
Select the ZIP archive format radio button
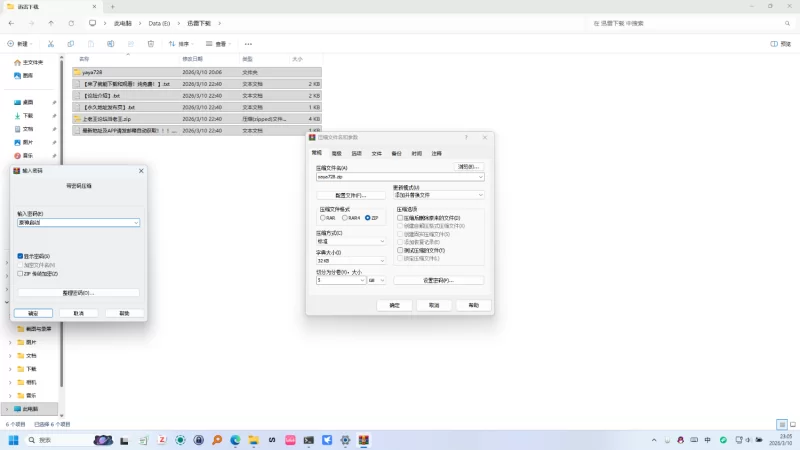[368, 217]
